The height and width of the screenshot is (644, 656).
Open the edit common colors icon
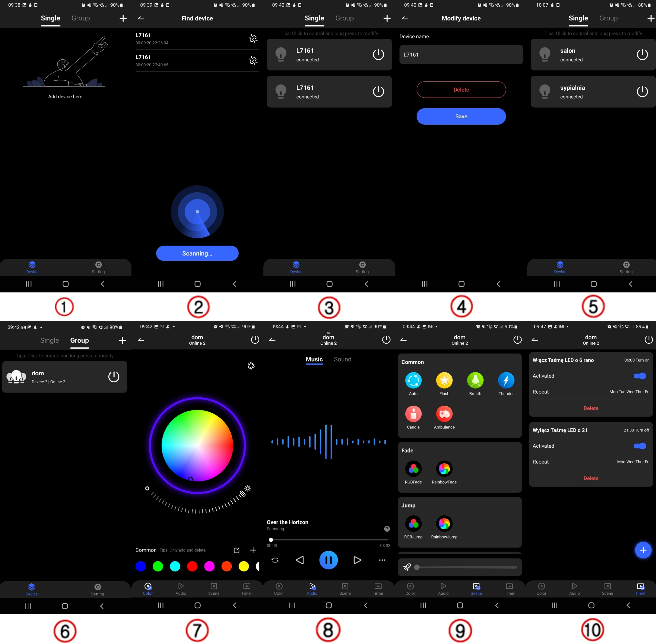coord(237,550)
